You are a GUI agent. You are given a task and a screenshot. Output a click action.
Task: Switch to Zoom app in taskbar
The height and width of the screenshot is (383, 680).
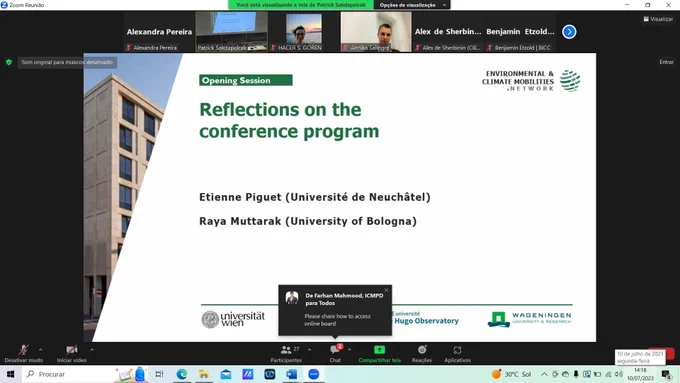pos(314,374)
